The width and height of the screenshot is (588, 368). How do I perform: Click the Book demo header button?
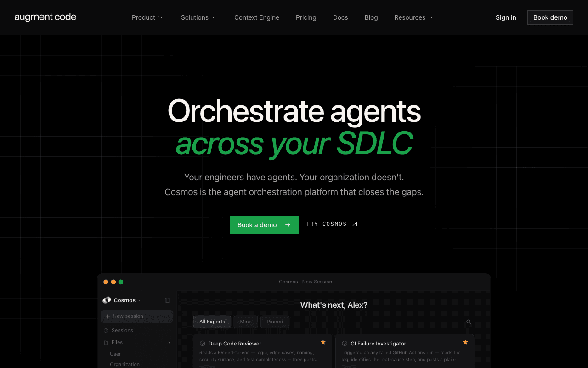pos(550,17)
